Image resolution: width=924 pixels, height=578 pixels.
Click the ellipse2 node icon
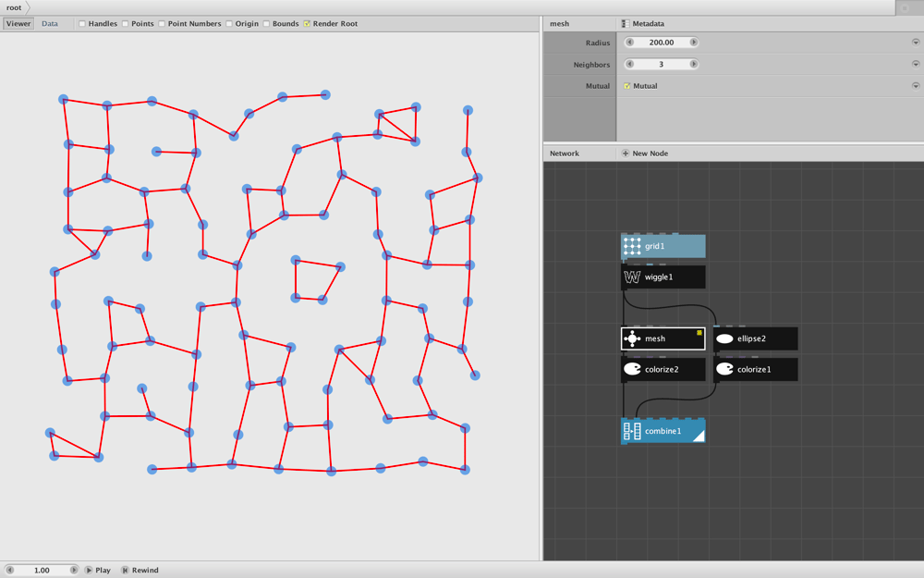724,338
